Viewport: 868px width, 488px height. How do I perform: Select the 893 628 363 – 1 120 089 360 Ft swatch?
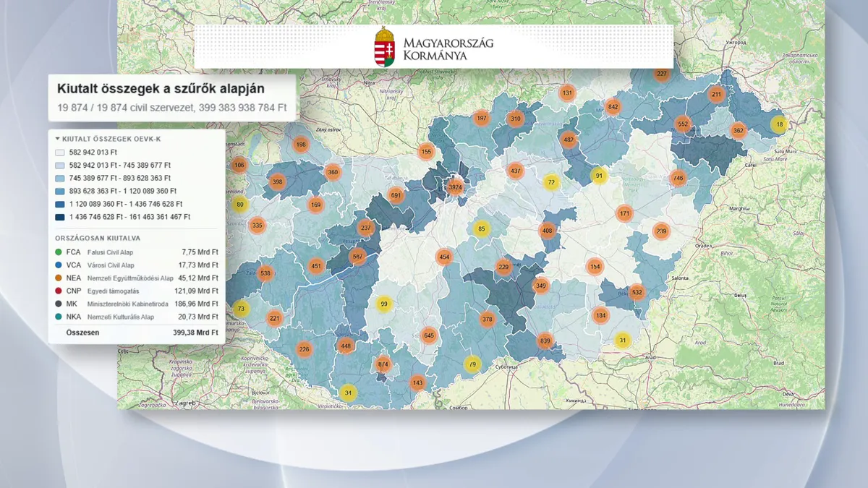coord(61,191)
